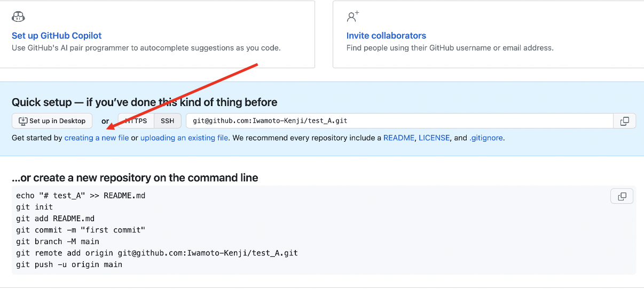Click creating a new file link
The image size is (644, 290).
point(97,138)
